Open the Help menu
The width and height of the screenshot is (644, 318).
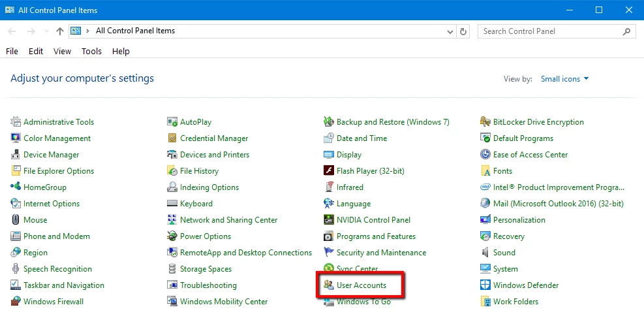[121, 52]
